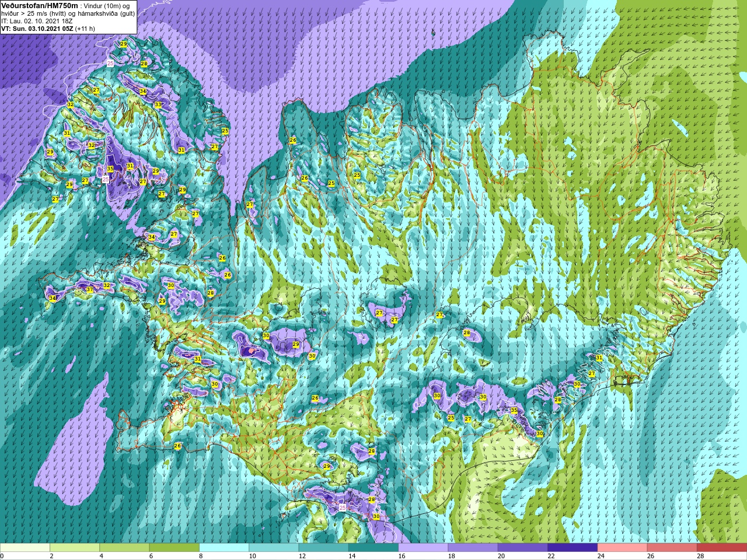
Task: Click the medium teal 12–14 legend band
Action: coord(323,548)
